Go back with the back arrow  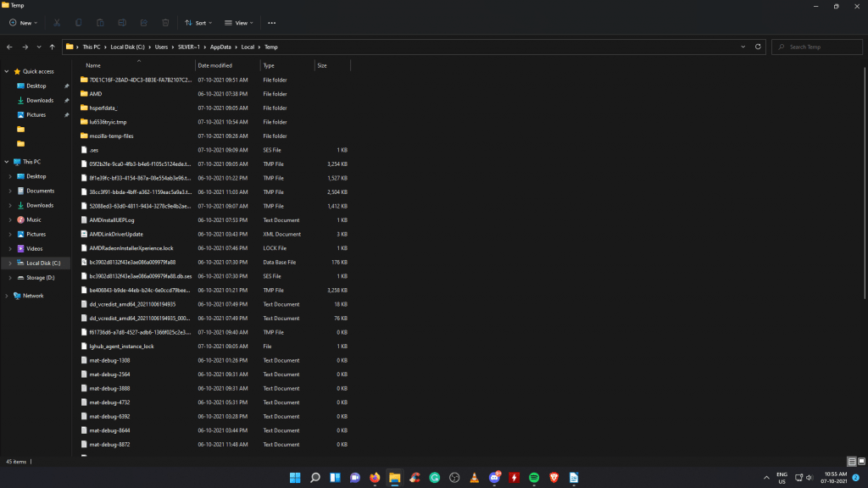9,47
